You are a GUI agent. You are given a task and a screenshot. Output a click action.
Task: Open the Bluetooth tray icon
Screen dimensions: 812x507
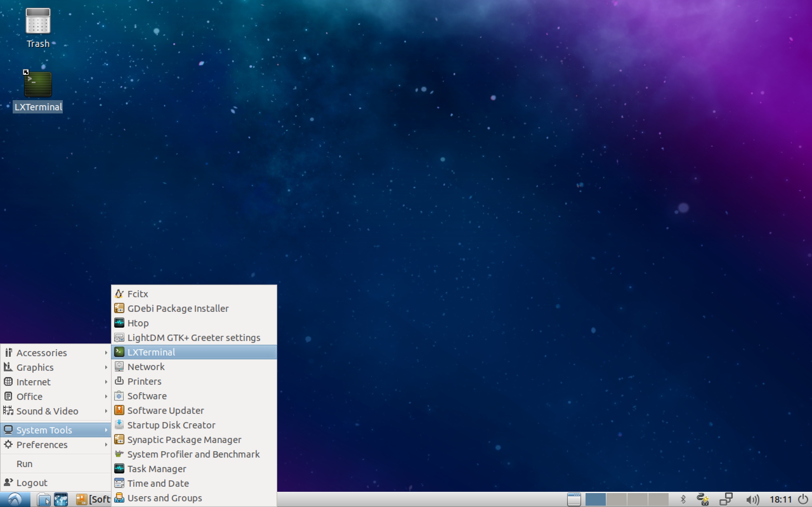(683, 500)
